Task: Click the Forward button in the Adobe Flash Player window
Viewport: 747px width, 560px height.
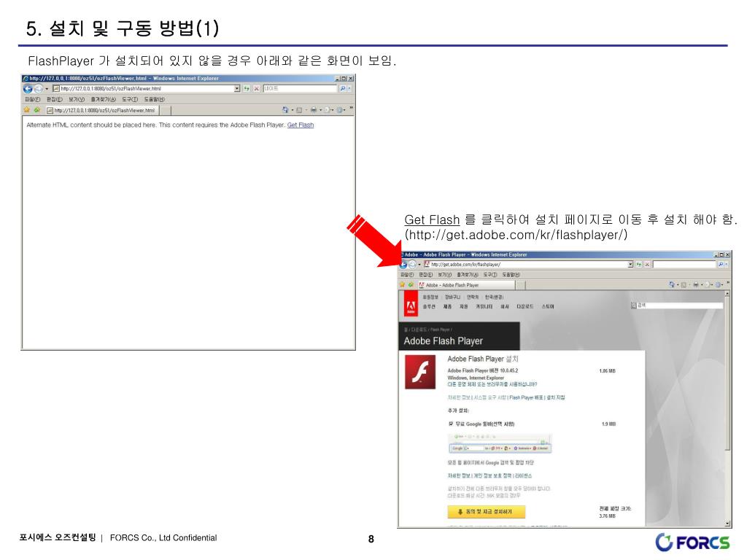Action: tap(413, 264)
